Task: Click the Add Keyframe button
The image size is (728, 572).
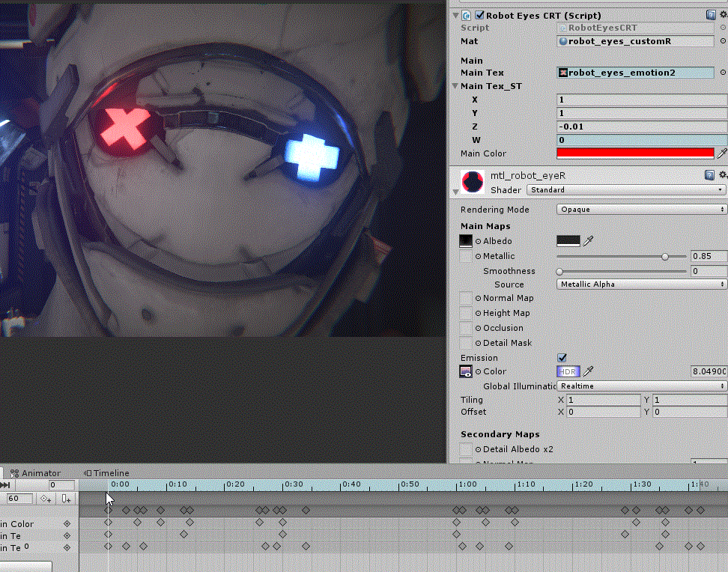Action: tap(46, 499)
